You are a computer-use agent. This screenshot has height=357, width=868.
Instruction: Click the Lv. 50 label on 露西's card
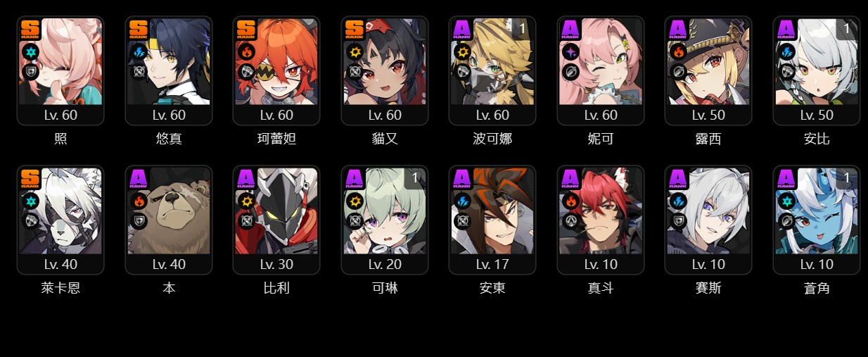click(x=708, y=115)
